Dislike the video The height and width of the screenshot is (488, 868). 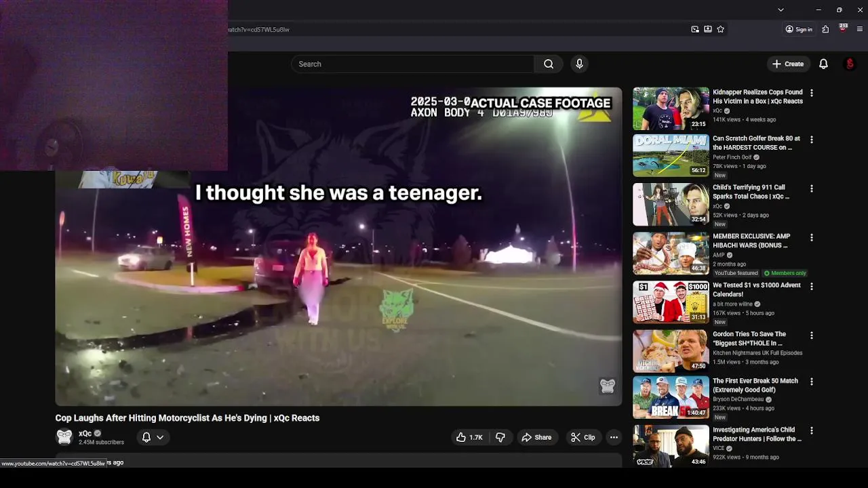click(500, 437)
